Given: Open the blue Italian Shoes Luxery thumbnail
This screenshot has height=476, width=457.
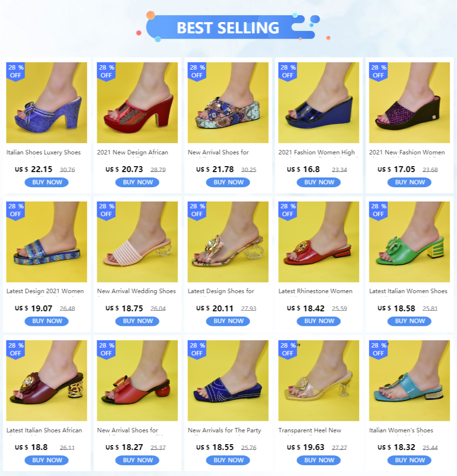Looking at the screenshot, I should [47, 102].
